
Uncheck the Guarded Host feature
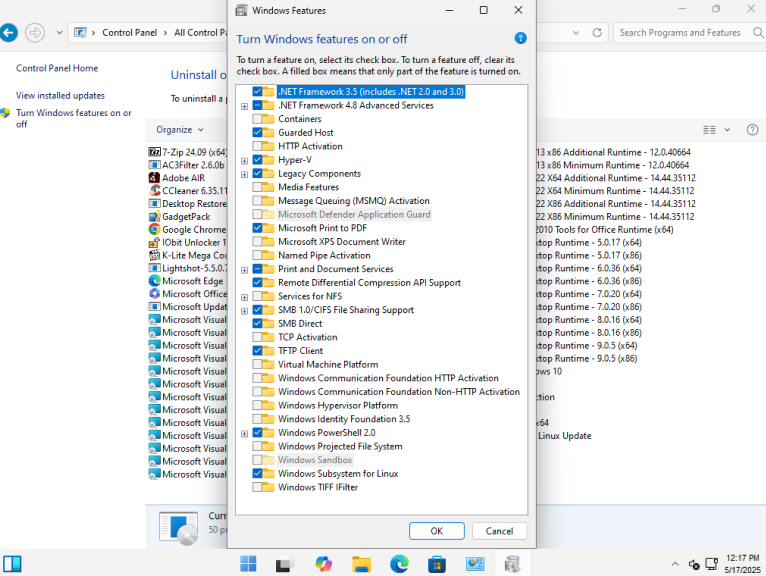pos(257,132)
